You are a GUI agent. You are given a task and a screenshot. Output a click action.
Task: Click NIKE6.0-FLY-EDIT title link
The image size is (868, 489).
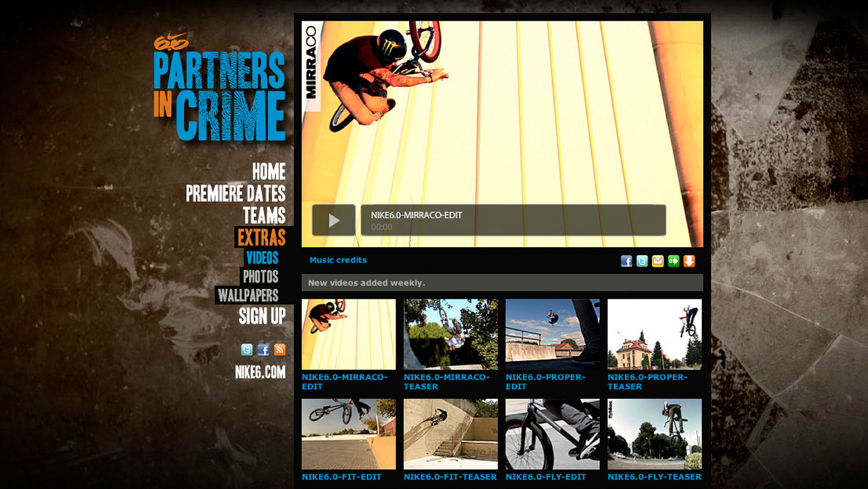546,477
